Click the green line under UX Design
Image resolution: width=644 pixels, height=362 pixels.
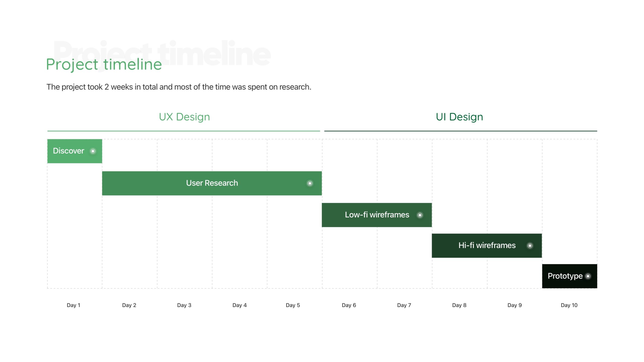click(x=184, y=131)
